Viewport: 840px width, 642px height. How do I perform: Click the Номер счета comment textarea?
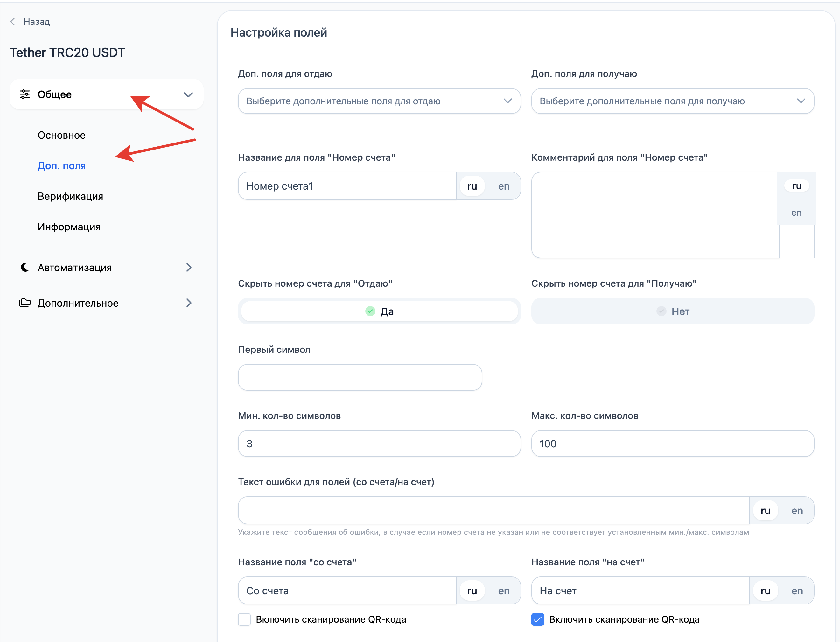coord(655,215)
